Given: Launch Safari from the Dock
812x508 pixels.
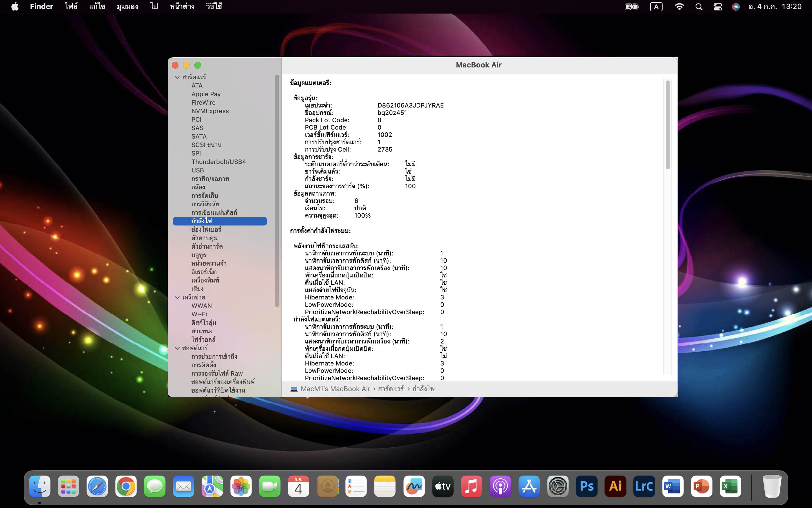Looking at the screenshot, I should click(x=97, y=486).
